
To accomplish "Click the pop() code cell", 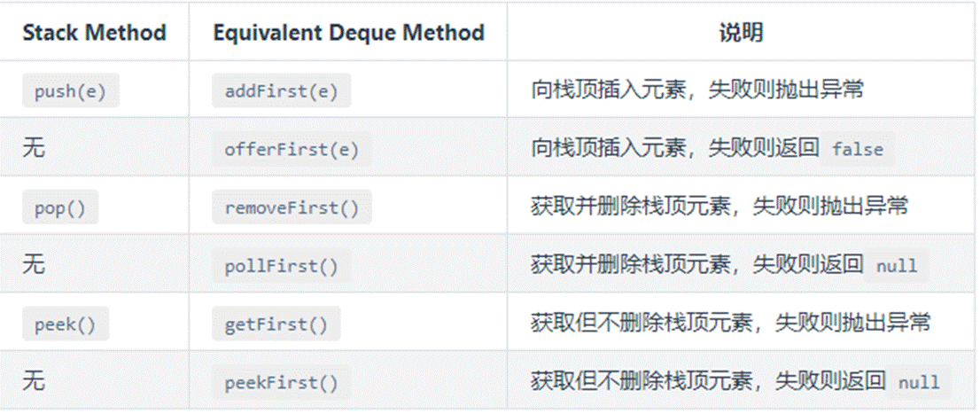I will [59, 207].
